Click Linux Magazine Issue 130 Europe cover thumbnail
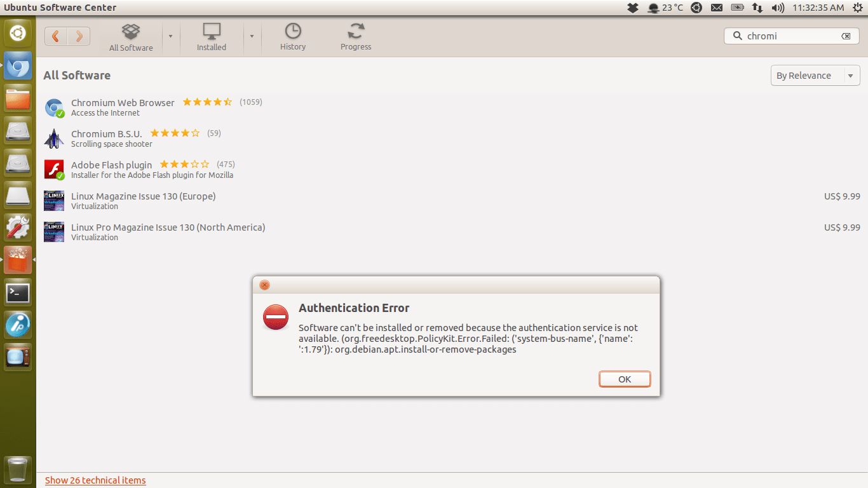The width and height of the screenshot is (868, 488). point(54,201)
